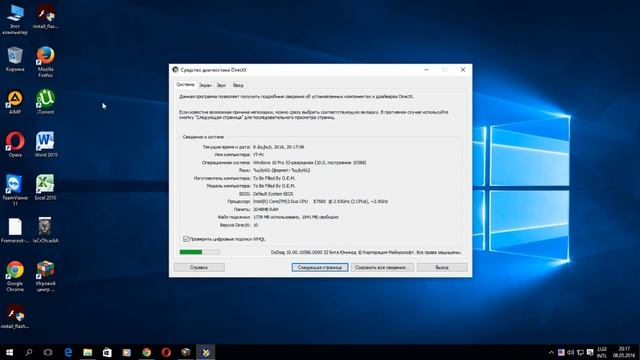The image size is (640, 360).
Task: Click the Opera icon in the taskbar
Action: [166, 352]
